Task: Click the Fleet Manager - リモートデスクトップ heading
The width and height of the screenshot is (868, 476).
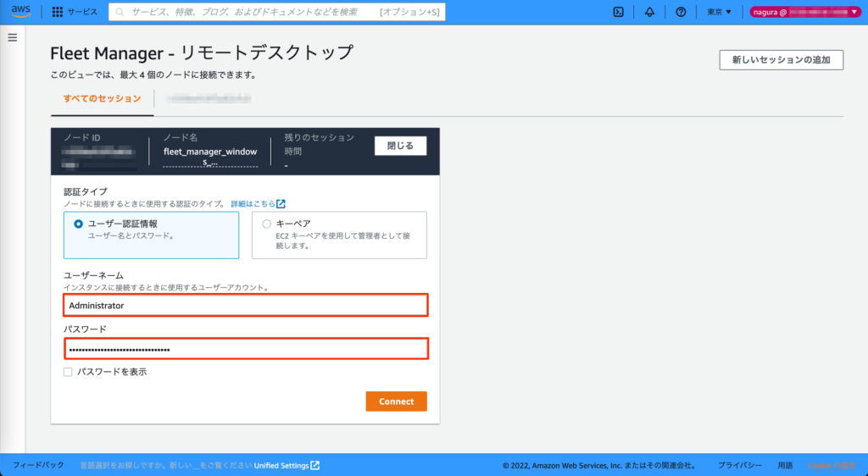Action: pos(202,53)
